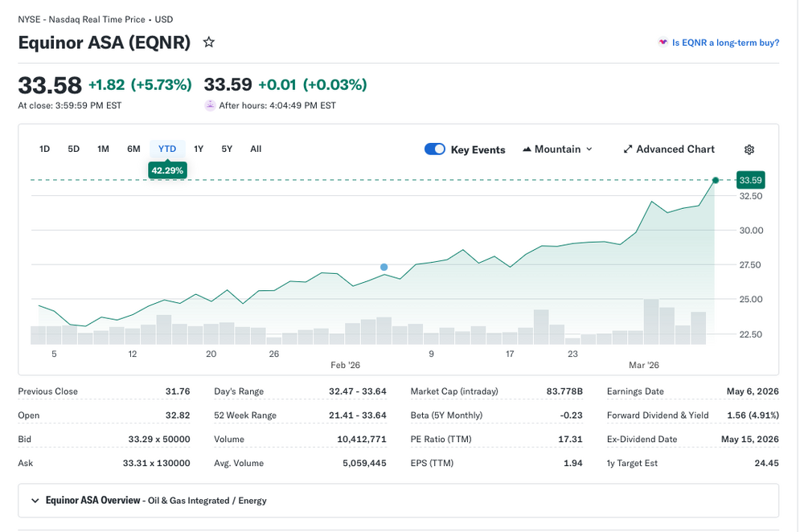Click the 52 Week Range value 21.41 - 33.64

click(x=358, y=415)
